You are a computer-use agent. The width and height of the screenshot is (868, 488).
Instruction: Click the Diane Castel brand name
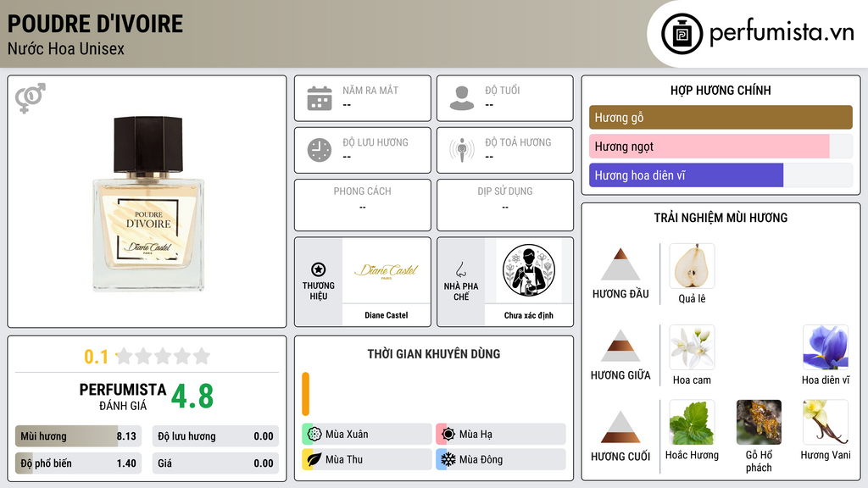[x=387, y=315]
